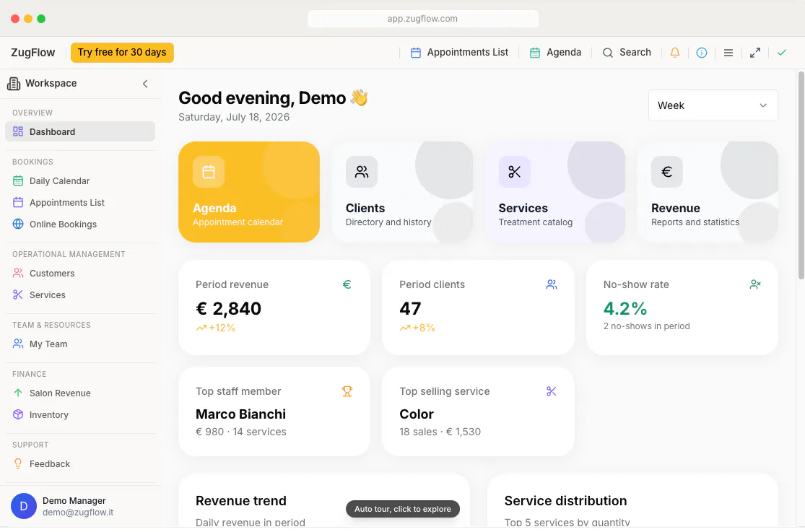
Task: Collapse the sidebar with the chevron
Action: point(145,83)
